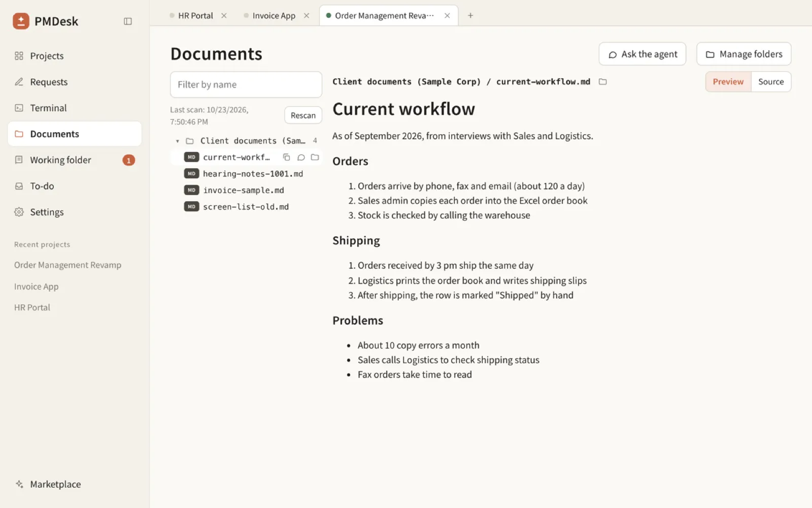Open invoice-sample.md in the file tree
This screenshot has height=508, width=812.
tap(246, 190)
